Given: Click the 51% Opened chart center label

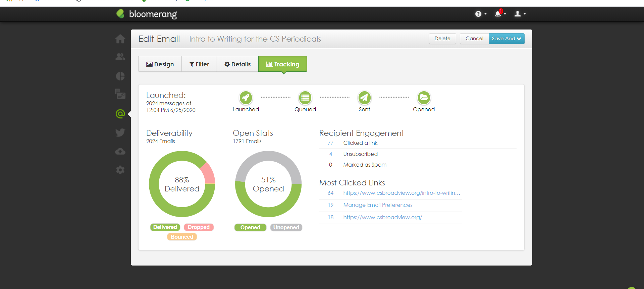Looking at the screenshot, I should click(x=268, y=184).
